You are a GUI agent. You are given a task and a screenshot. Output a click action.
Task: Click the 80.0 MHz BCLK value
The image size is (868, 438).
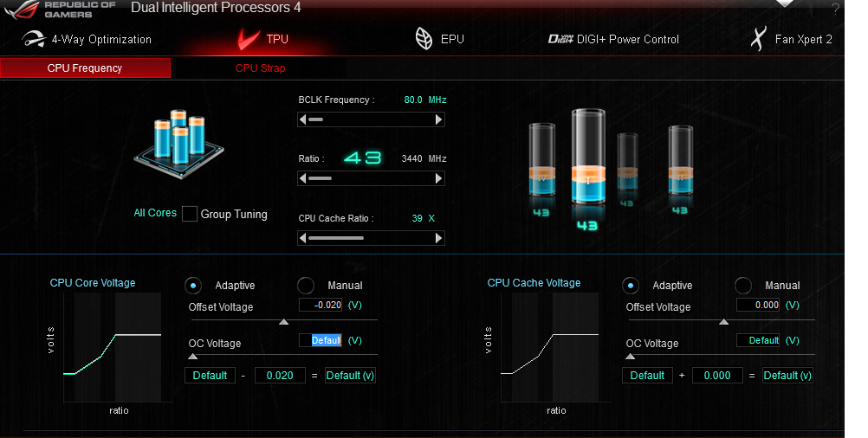coord(425,100)
